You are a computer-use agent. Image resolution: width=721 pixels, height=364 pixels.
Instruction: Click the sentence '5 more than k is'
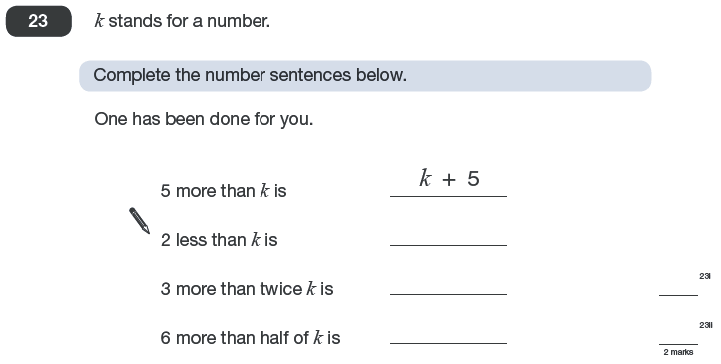click(223, 191)
